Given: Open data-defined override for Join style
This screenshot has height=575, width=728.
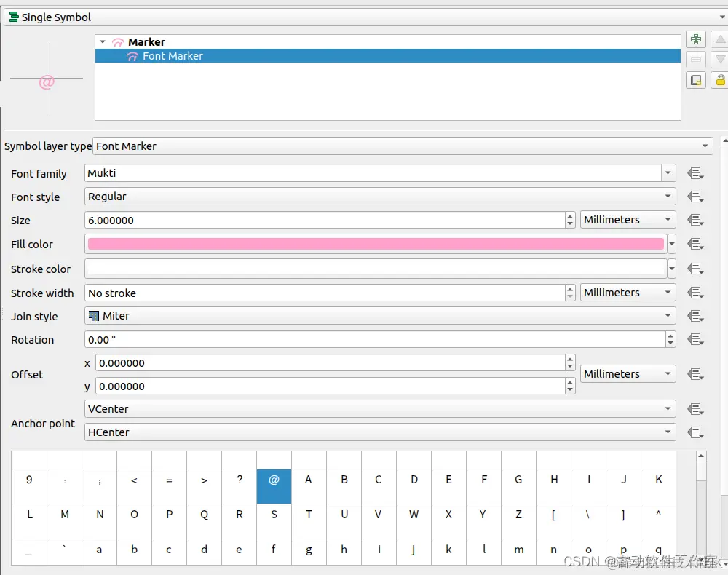Looking at the screenshot, I should click(695, 316).
